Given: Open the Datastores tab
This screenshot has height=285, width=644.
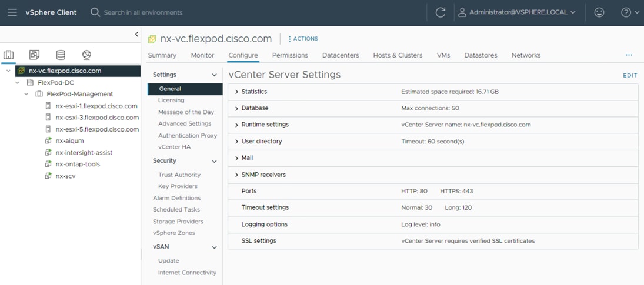Looking at the screenshot, I should click(481, 55).
